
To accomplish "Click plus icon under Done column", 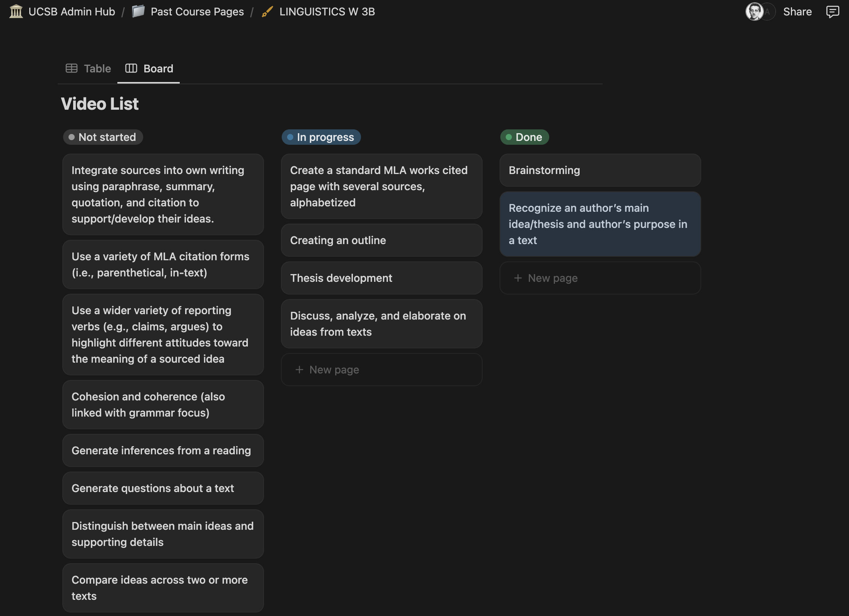I will [518, 278].
